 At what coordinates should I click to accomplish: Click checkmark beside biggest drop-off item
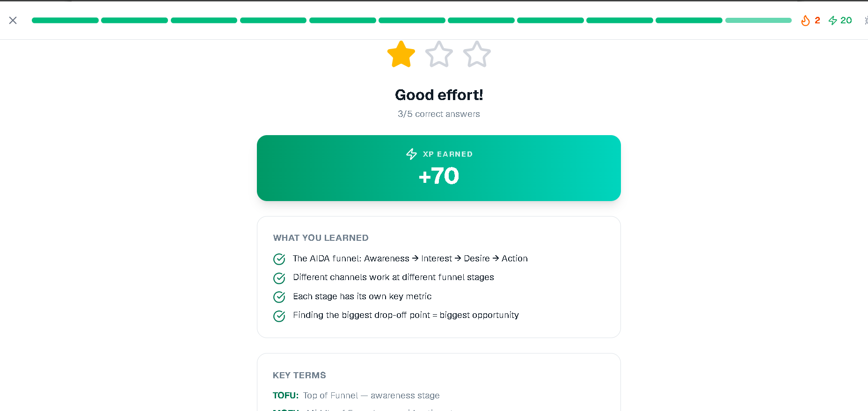tap(279, 316)
